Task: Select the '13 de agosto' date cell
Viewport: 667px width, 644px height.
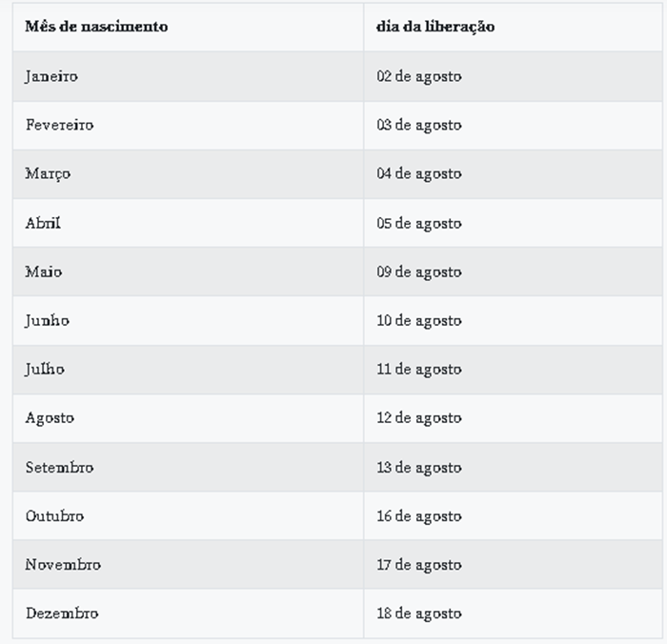Action: pos(419,468)
